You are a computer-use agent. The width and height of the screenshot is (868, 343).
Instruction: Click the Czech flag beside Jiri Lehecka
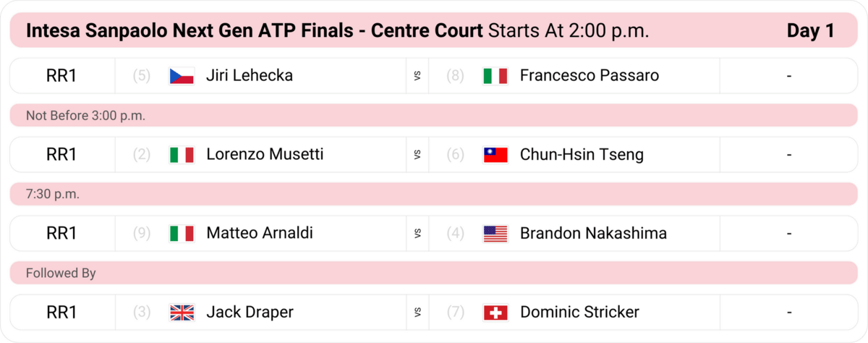182,76
